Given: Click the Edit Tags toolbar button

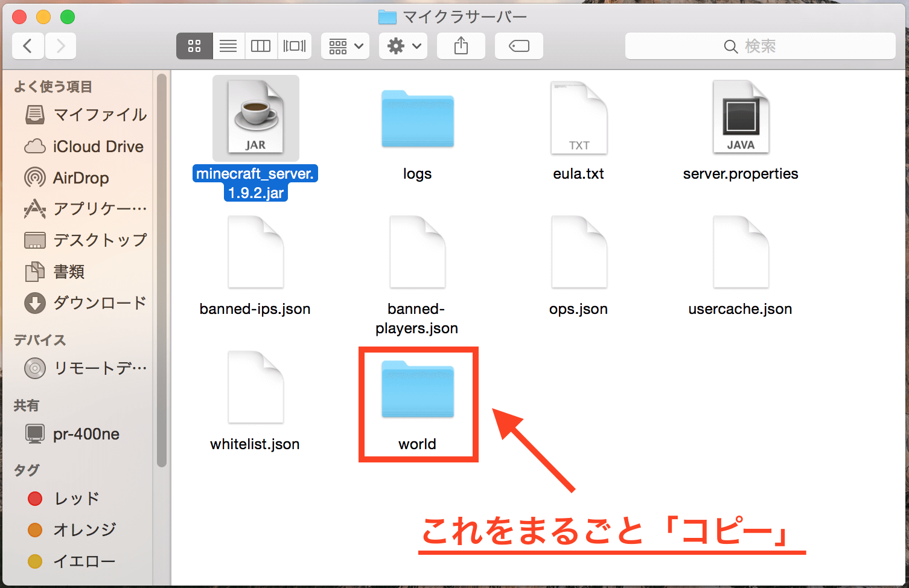Looking at the screenshot, I should point(518,46).
